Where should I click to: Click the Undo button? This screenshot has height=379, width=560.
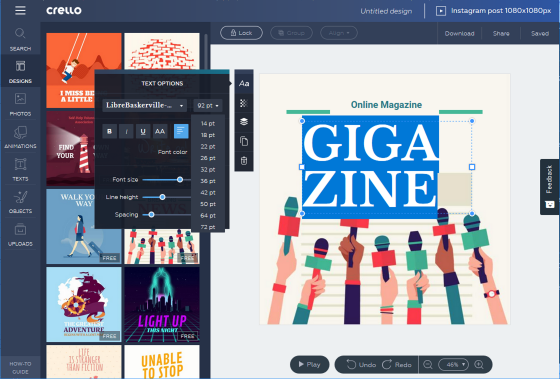tap(361, 365)
